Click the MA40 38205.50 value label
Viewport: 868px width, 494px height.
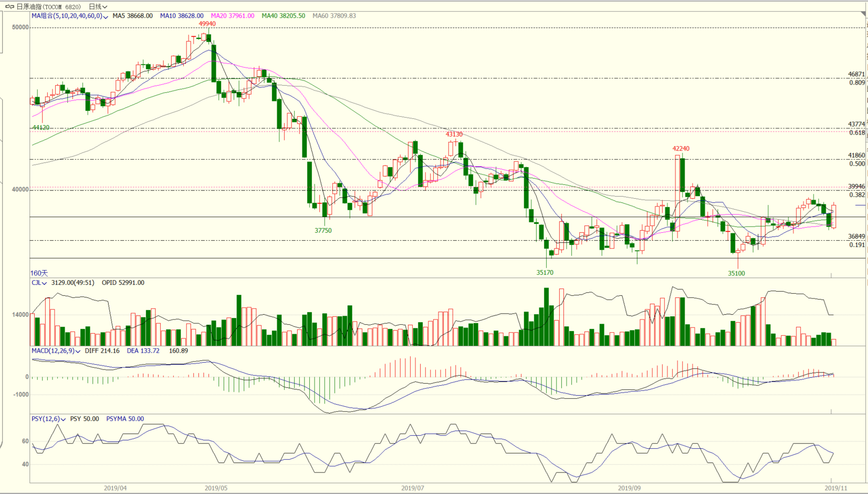pyautogui.click(x=284, y=16)
